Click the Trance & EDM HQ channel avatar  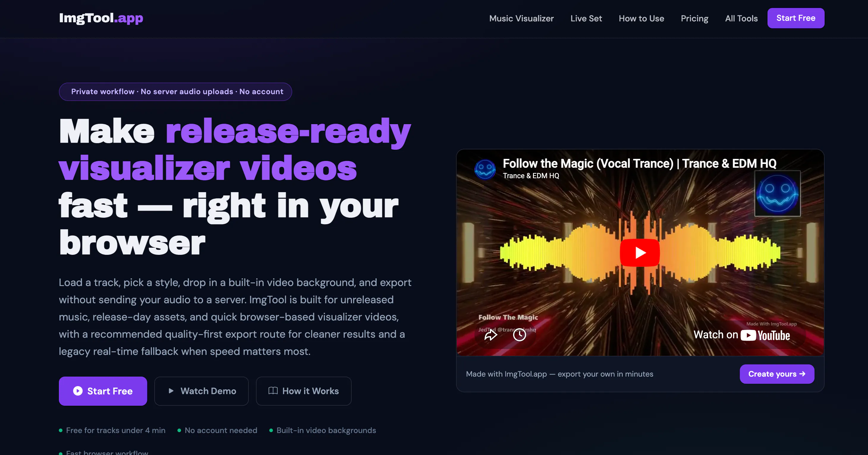point(485,169)
